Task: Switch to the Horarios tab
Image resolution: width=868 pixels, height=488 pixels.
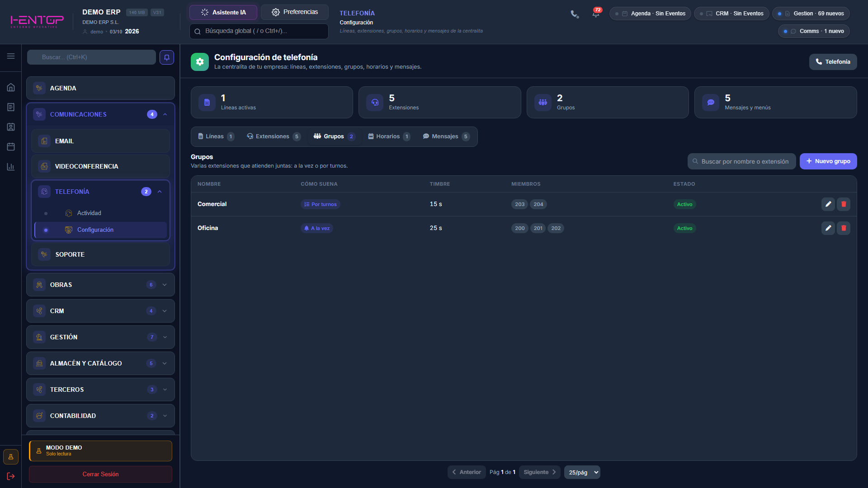Action: 389,136
